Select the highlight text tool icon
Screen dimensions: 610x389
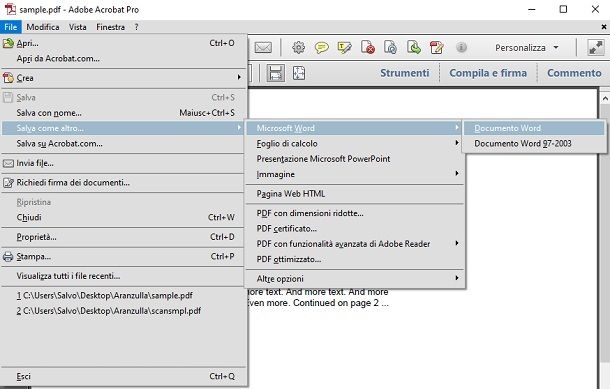click(345, 47)
